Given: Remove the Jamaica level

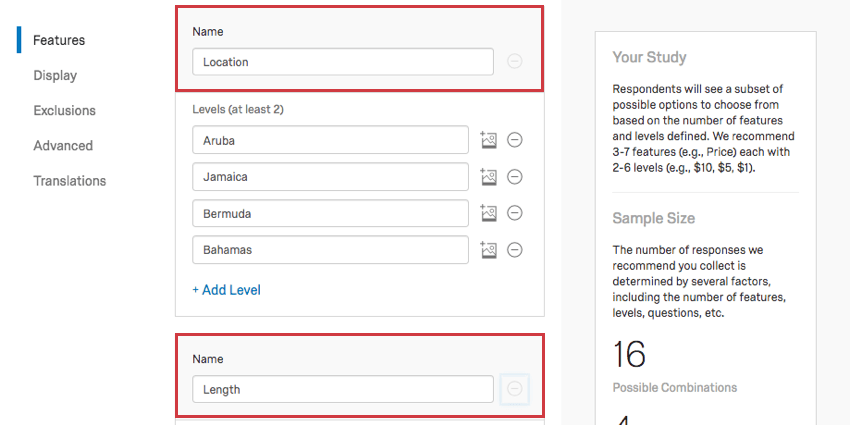Looking at the screenshot, I should pyautogui.click(x=514, y=177).
